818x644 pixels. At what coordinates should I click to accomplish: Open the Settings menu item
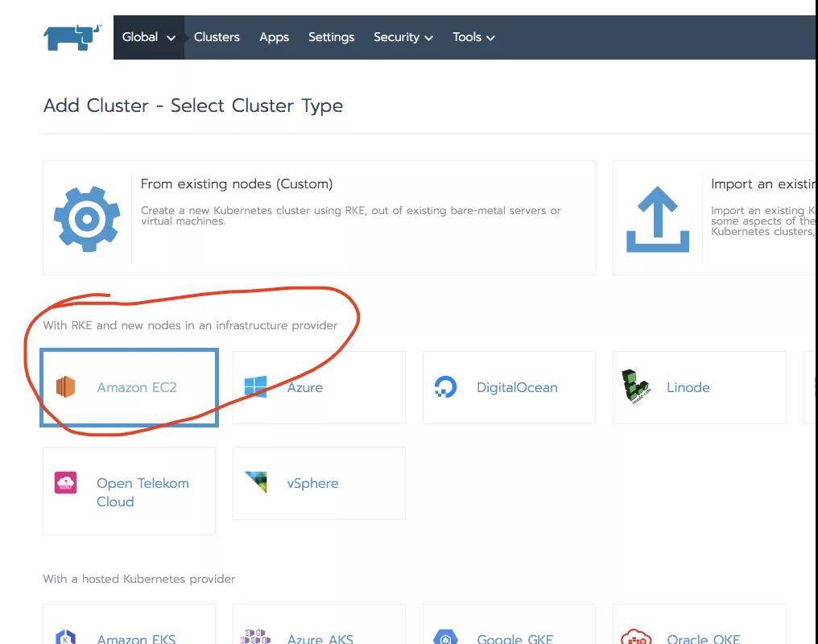(331, 37)
